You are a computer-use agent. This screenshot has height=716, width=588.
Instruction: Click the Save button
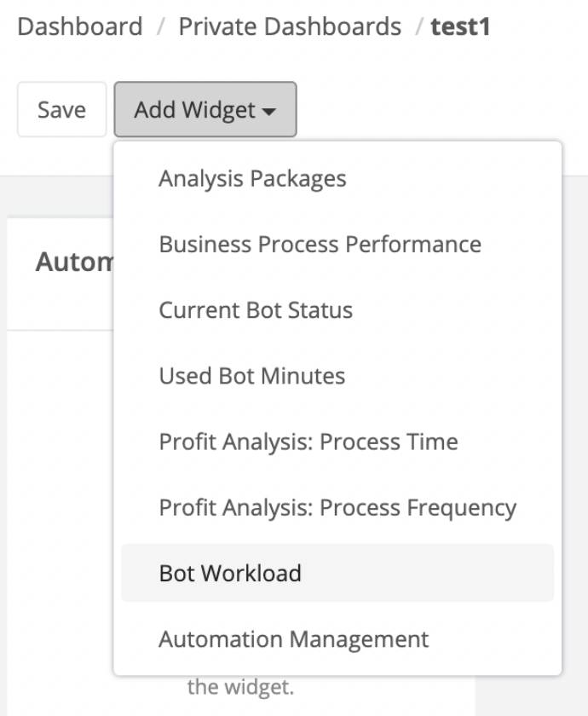(x=61, y=109)
